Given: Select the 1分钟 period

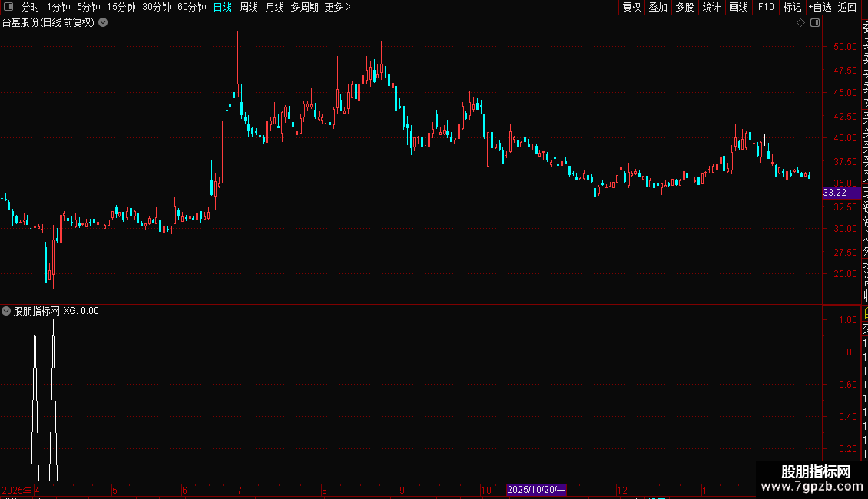Looking at the screenshot, I should pos(58,7).
